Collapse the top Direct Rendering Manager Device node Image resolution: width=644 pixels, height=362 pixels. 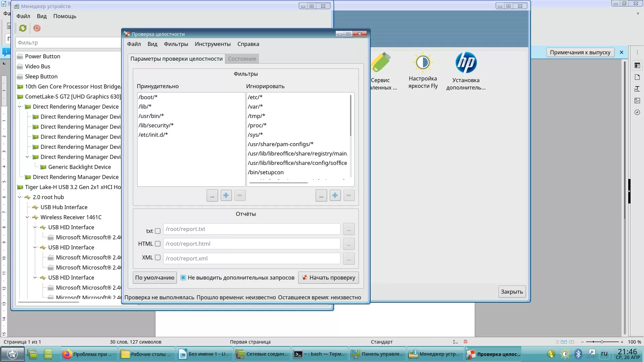click(19, 107)
